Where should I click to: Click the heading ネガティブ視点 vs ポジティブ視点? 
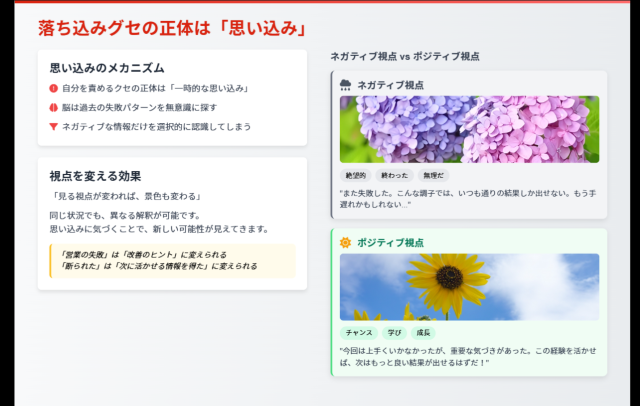(404, 56)
